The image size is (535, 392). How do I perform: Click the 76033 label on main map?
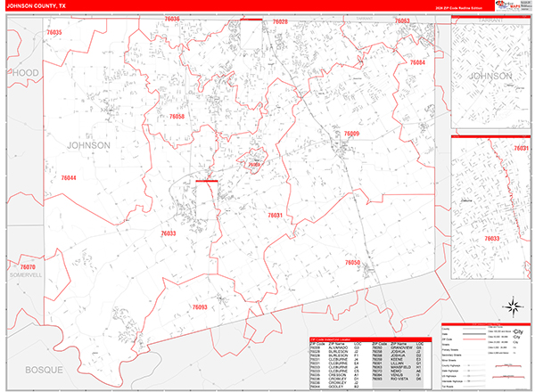169,233
